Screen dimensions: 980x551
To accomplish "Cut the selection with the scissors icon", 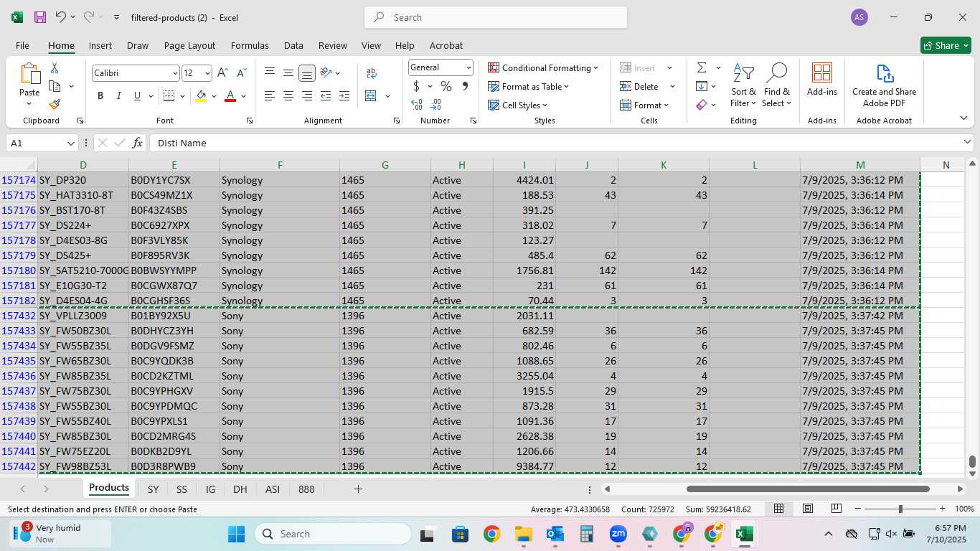I will click(x=55, y=68).
